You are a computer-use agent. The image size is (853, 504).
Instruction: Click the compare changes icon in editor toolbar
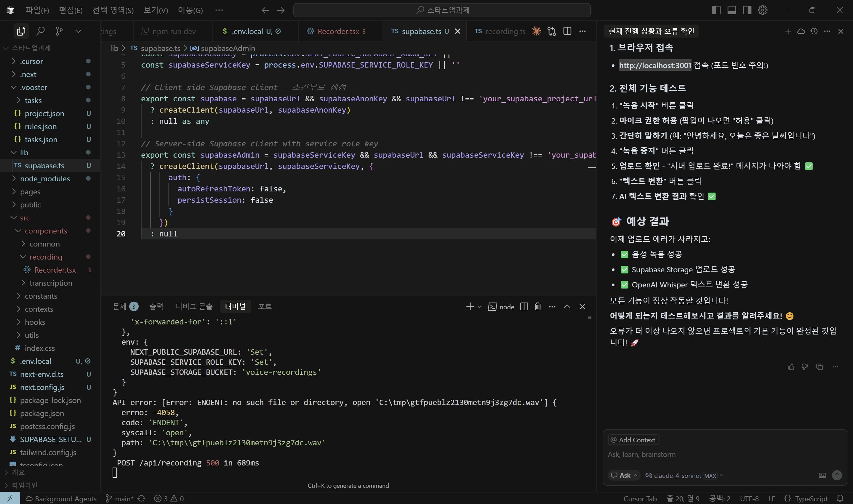[552, 31]
